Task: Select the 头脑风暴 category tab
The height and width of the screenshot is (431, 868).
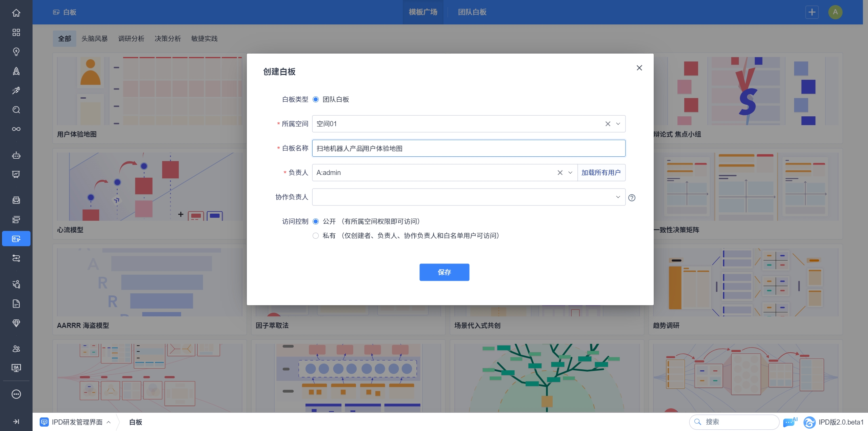Action: (x=94, y=39)
